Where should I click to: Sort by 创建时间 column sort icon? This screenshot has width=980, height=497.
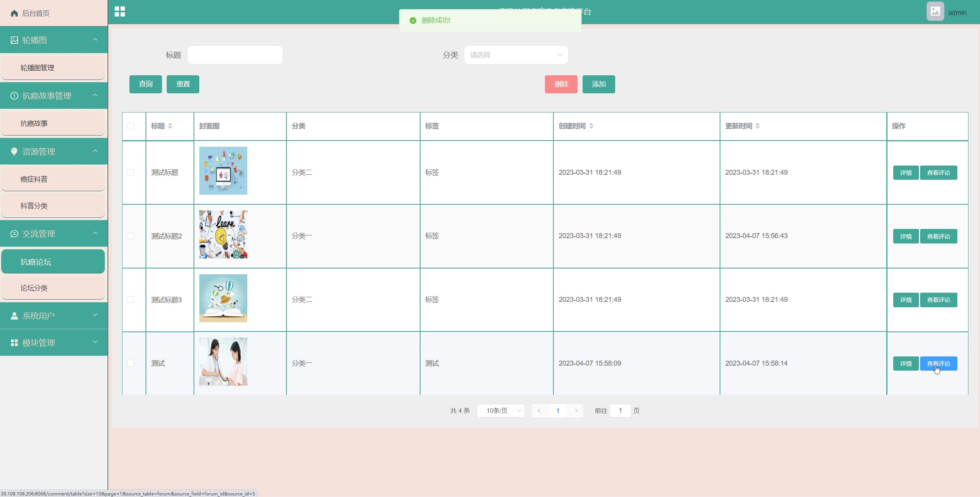[591, 126]
